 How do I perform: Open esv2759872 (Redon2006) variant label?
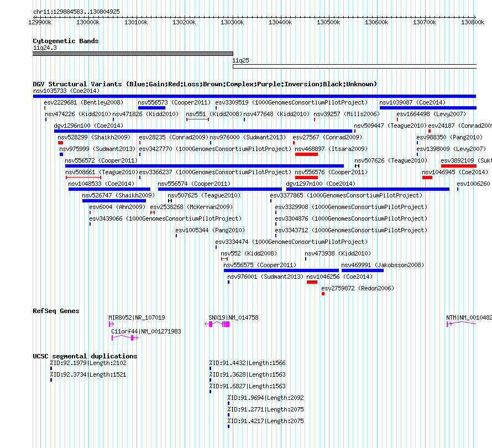click(x=358, y=288)
